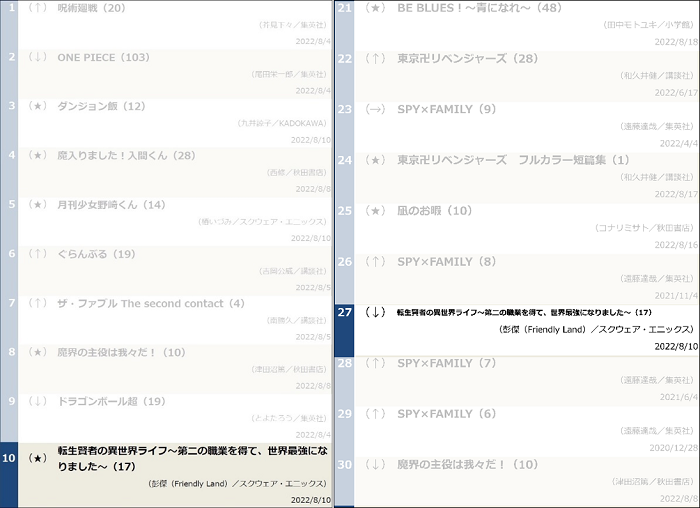Click highlighted rank number 10
The width and height of the screenshot is (700, 508).
pyautogui.click(x=9, y=475)
